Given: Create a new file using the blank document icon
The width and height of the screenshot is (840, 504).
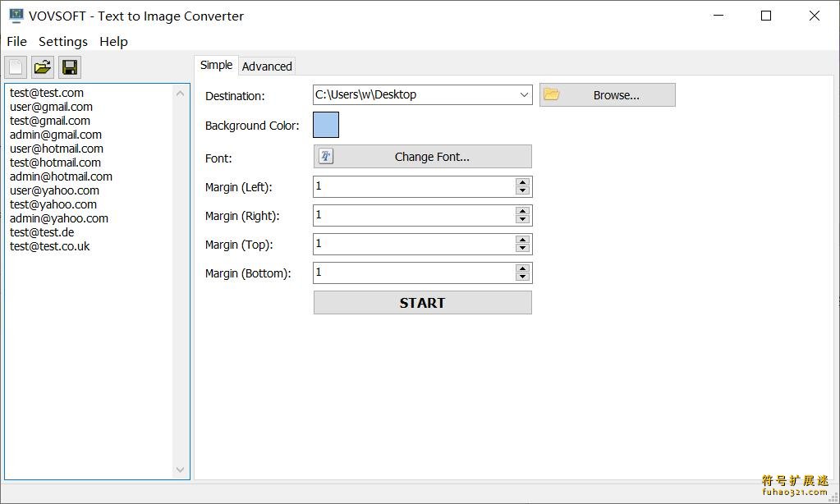Looking at the screenshot, I should pyautogui.click(x=15, y=66).
